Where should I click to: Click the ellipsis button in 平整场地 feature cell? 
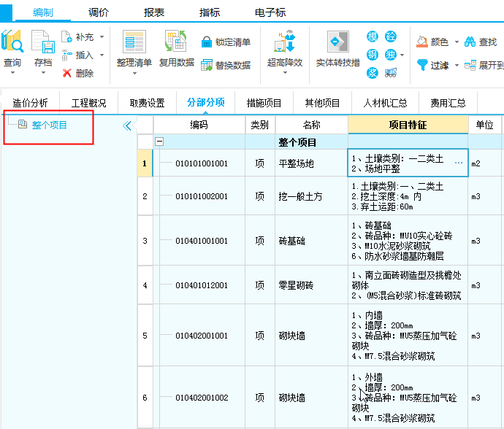pos(459,163)
